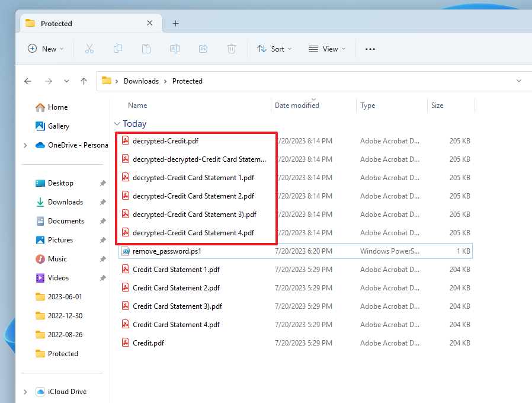Open Desktop in quick access
The image size is (532, 403).
tap(55, 183)
